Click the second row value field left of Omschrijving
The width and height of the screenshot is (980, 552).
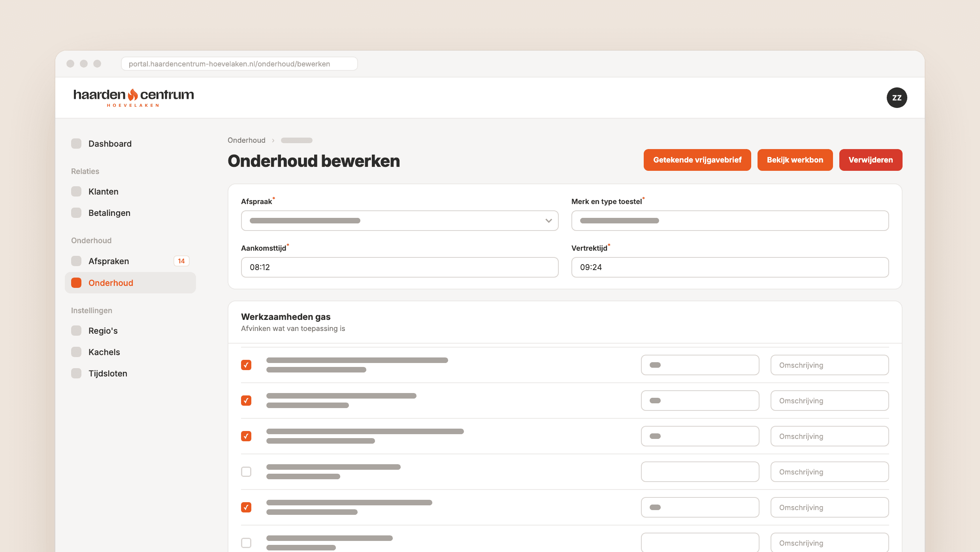pyautogui.click(x=700, y=401)
